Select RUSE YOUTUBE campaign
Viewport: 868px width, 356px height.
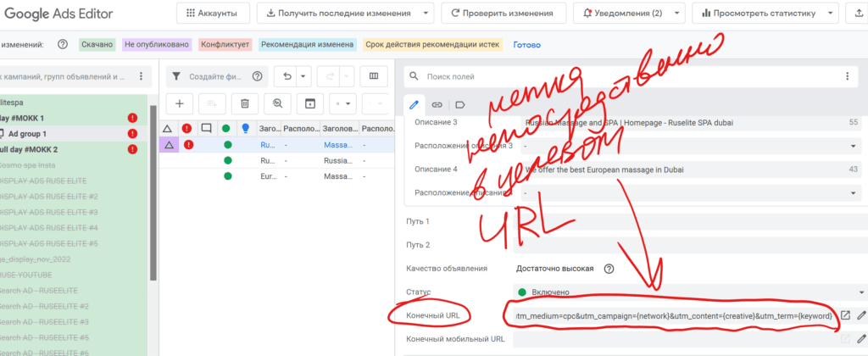point(25,275)
